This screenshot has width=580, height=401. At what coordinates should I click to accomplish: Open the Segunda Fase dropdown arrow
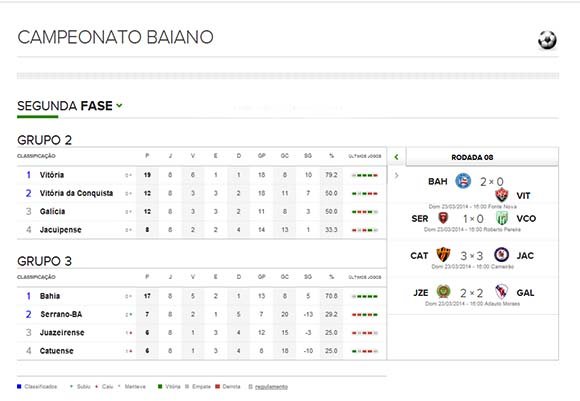pyautogui.click(x=119, y=106)
